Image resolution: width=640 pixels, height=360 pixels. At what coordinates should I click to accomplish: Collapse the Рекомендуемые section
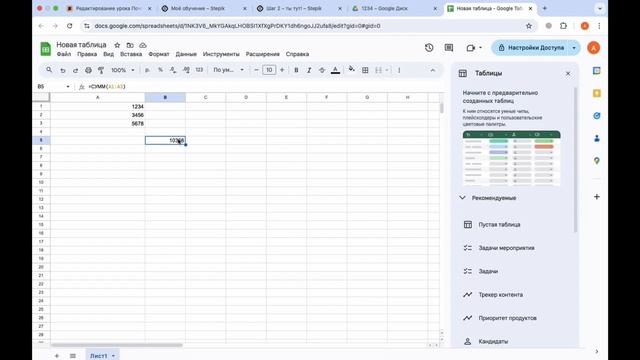pyautogui.click(x=462, y=198)
